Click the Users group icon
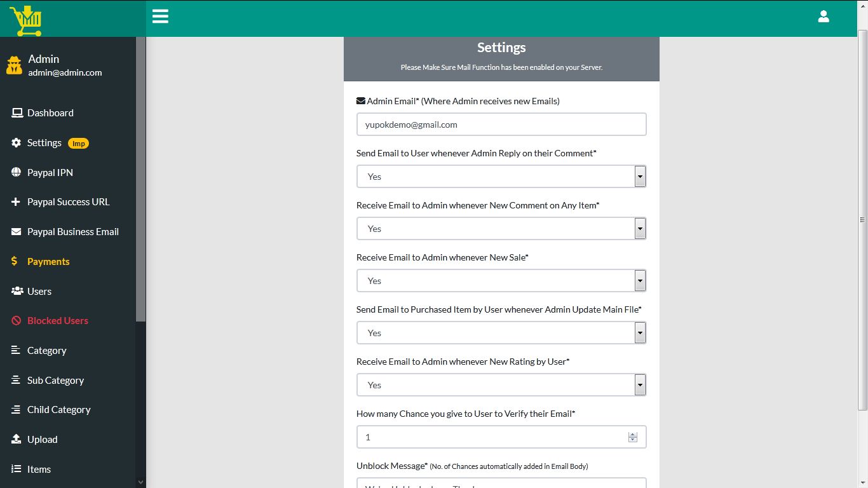The height and width of the screenshot is (488, 868). point(15,291)
